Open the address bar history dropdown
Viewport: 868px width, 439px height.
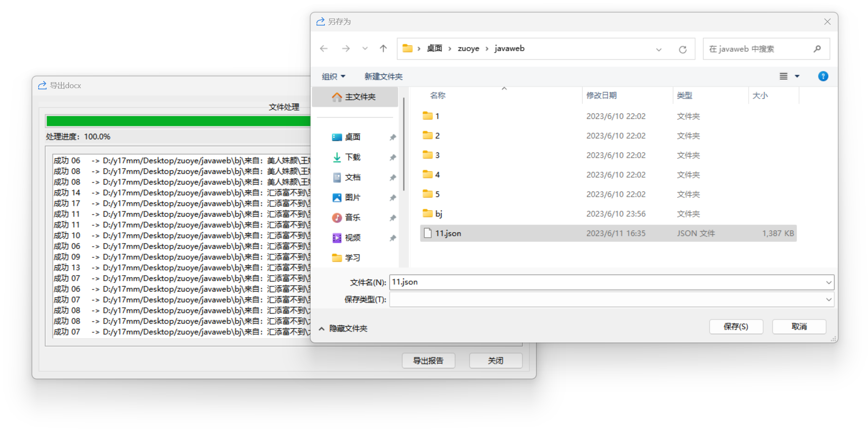[x=659, y=50]
